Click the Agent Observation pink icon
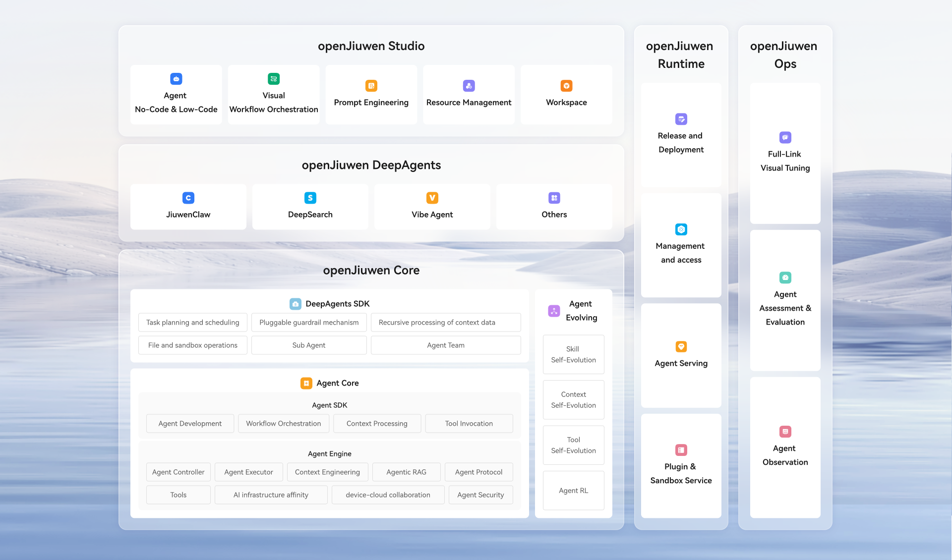Viewport: 952px width, 560px height. tap(785, 432)
